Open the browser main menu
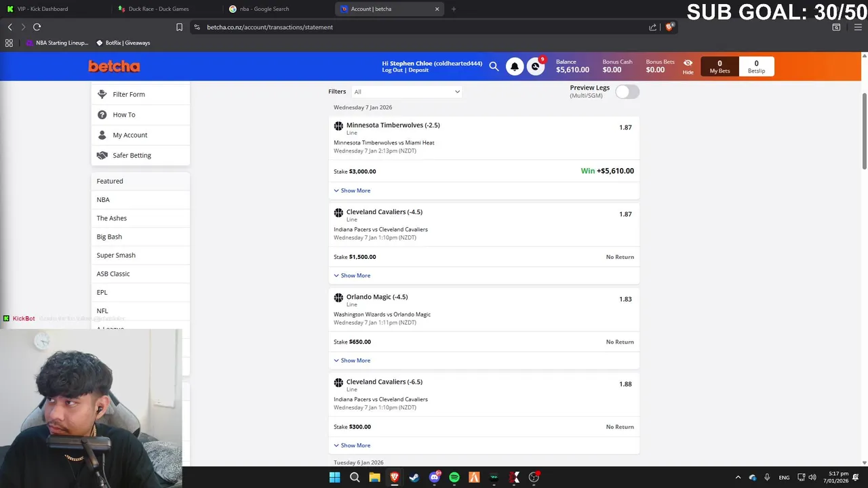This screenshot has width=868, height=488. click(x=858, y=27)
